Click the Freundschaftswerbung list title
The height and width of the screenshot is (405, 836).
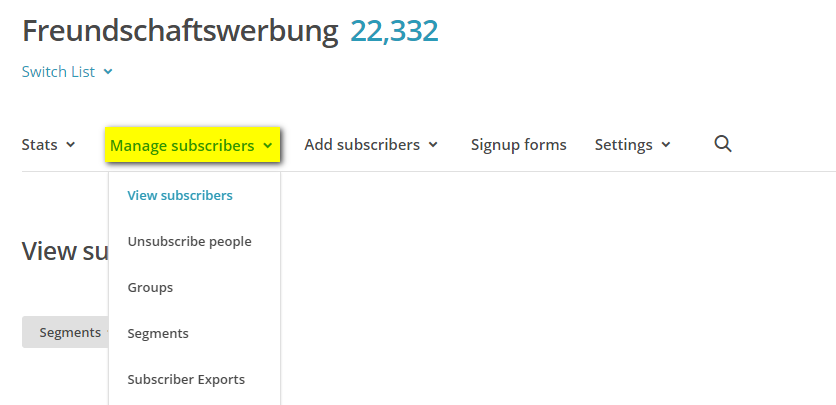(x=180, y=31)
